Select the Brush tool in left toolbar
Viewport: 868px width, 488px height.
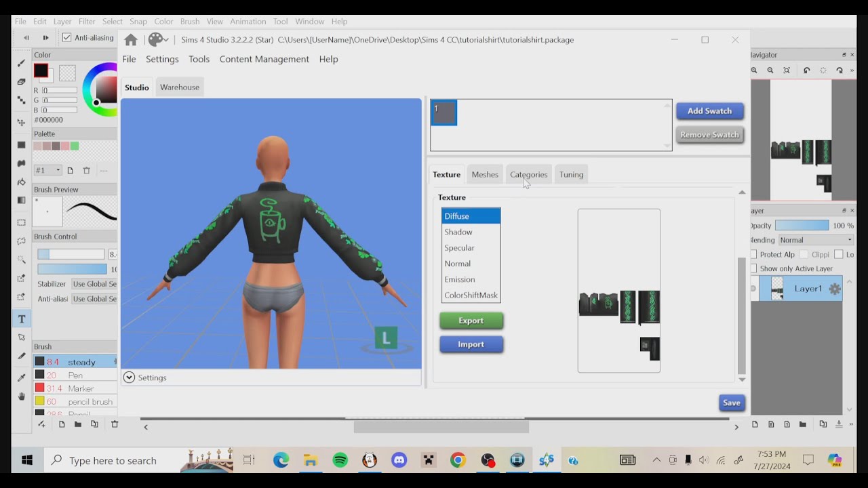21,63
